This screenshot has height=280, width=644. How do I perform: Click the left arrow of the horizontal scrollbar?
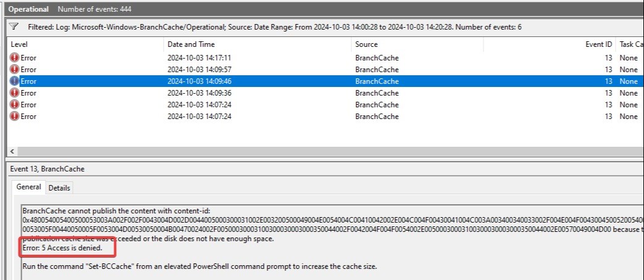click(12, 151)
